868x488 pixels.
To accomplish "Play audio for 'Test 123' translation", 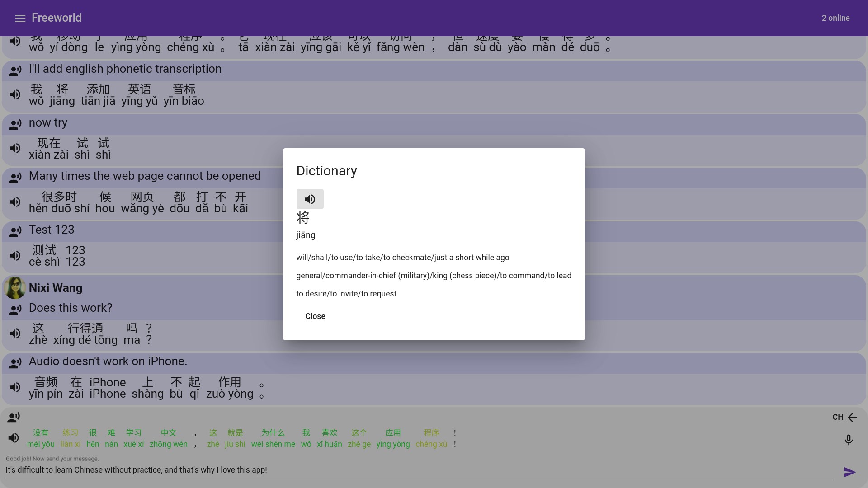I will click(15, 256).
